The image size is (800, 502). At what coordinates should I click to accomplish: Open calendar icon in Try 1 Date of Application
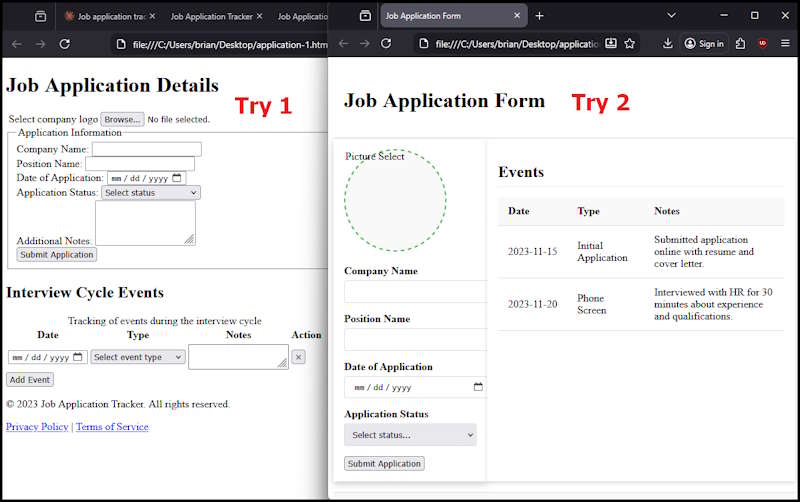click(x=178, y=178)
